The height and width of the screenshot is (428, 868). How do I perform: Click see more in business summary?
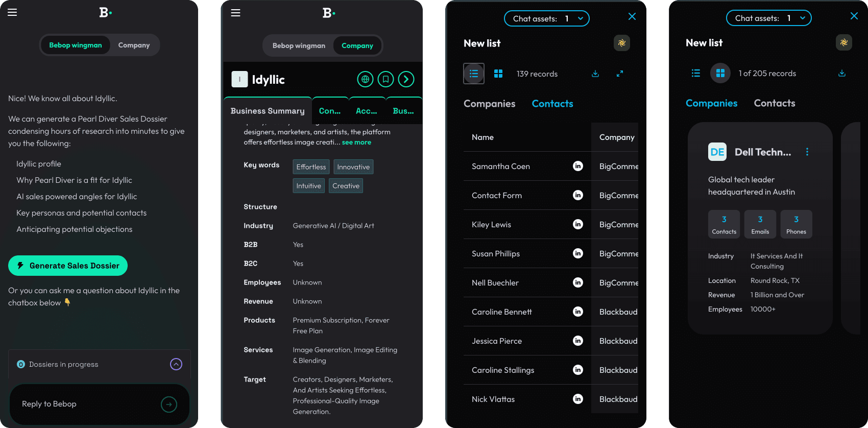[x=356, y=142]
